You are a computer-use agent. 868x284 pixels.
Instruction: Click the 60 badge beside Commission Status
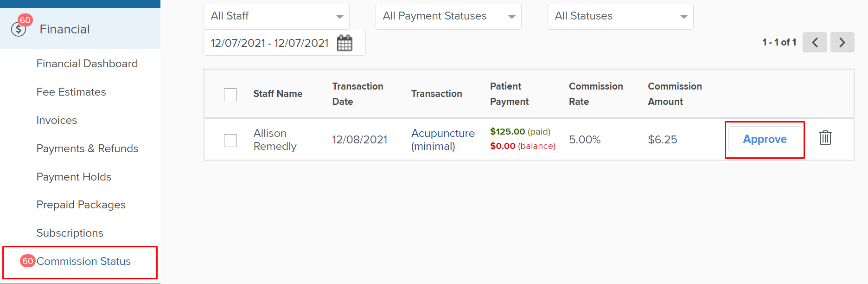pyautogui.click(x=28, y=261)
